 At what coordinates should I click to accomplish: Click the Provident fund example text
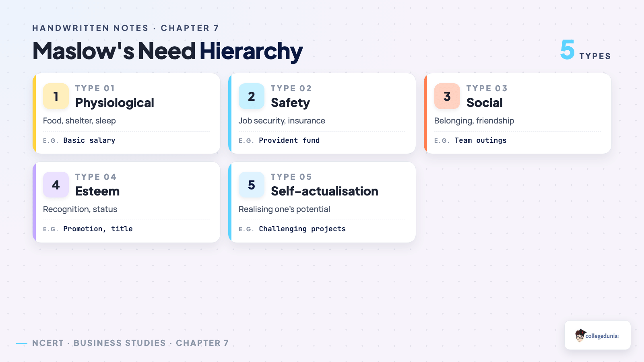pyautogui.click(x=289, y=140)
